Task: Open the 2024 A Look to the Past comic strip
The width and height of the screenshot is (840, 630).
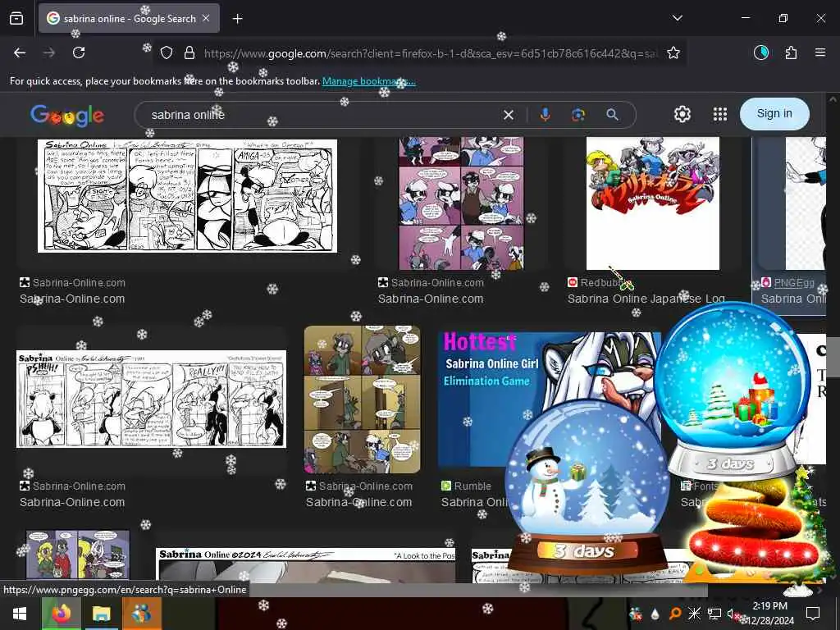Action: click(305, 565)
